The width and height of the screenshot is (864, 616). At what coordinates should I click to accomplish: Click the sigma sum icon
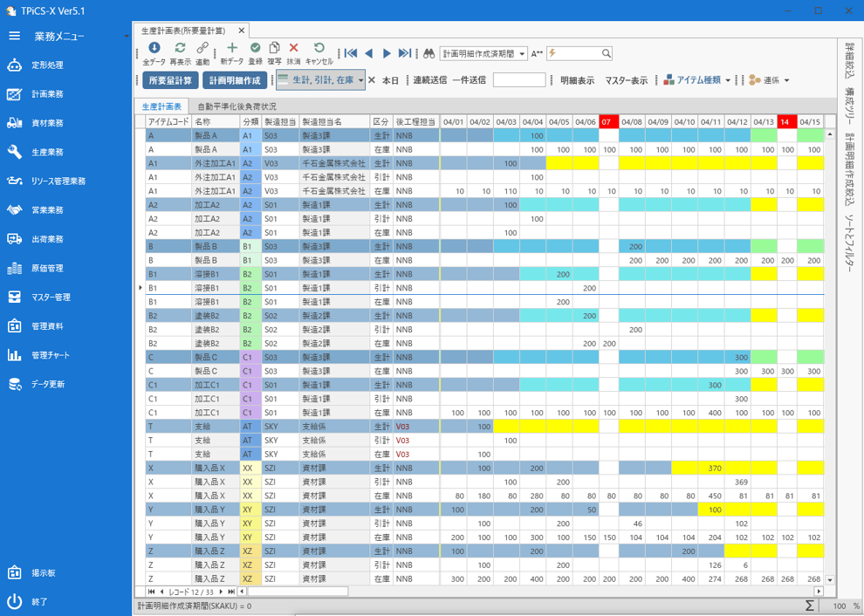coord(809,606)
